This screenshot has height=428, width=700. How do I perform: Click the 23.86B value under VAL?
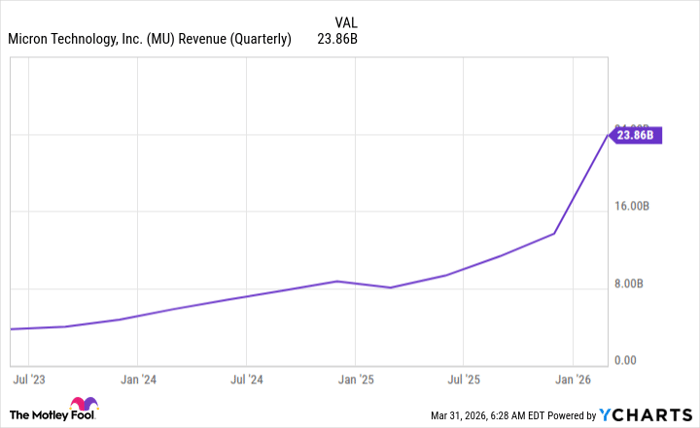[338, 39]
